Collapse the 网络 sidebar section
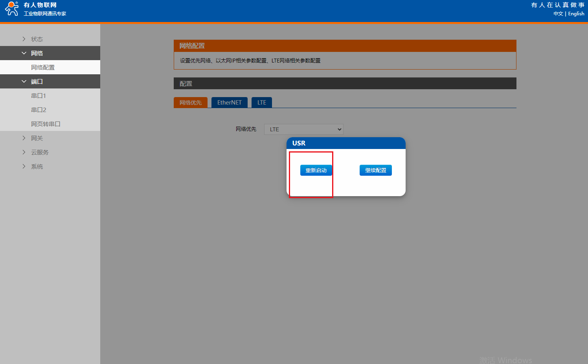Image resolution: width=588 pixels, height=364 pixels. click(x=37, y=53)
